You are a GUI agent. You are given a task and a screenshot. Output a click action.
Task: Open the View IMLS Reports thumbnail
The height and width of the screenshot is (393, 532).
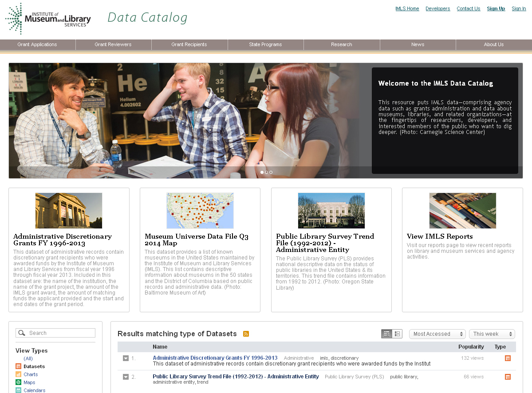462,211
